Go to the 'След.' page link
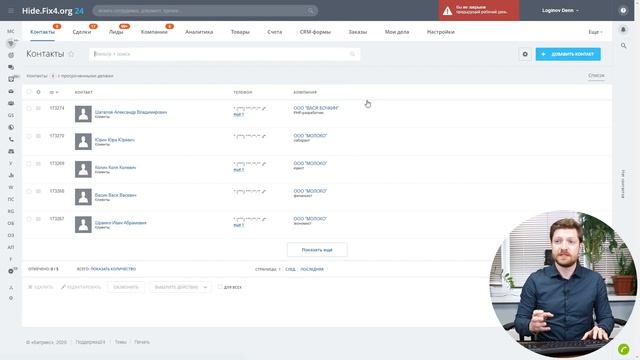 point(290,269)
